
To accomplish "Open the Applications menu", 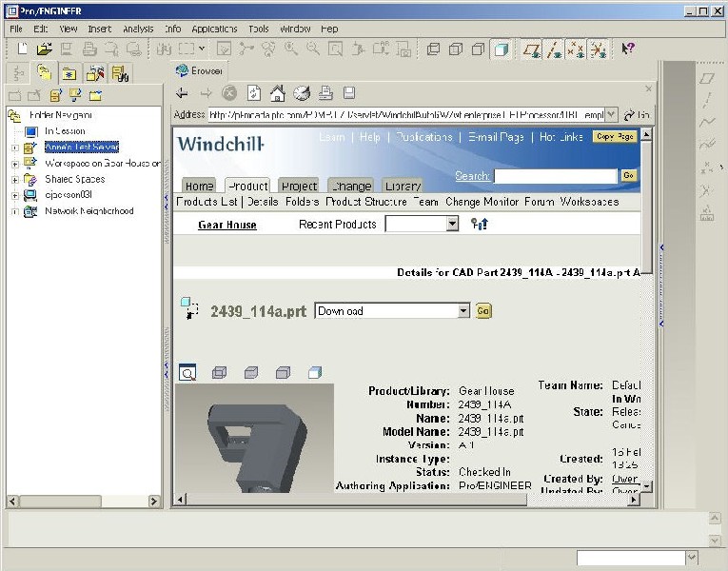I will (214, 29).
